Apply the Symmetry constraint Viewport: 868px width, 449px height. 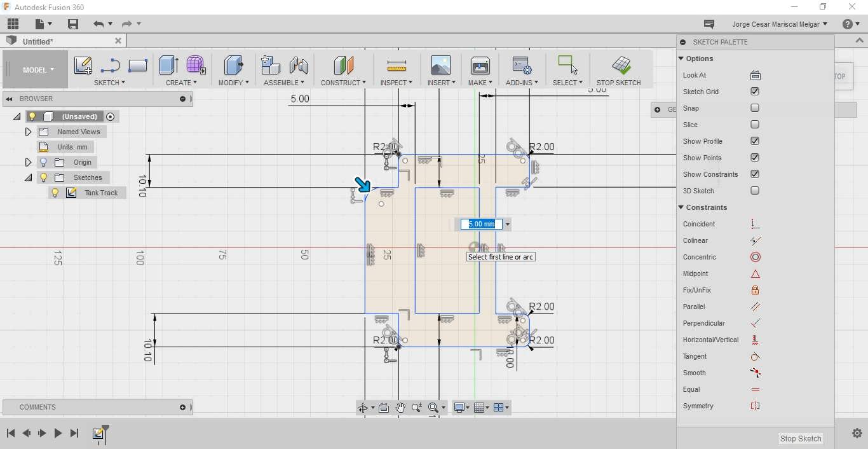coord(756,406)
